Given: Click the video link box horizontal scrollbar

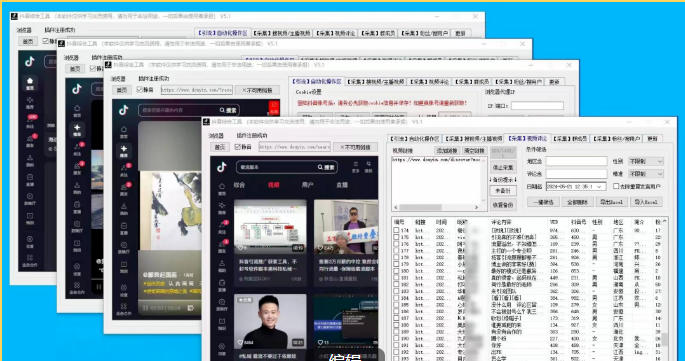Looking at the screenshot, I should pyautogui.click(x=437, y=207).
